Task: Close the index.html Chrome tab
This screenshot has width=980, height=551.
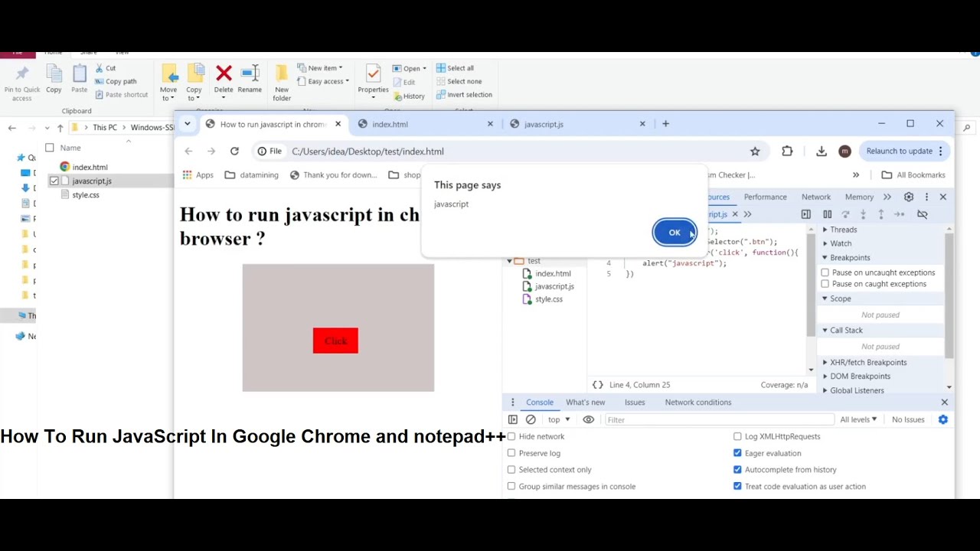Action: point(491,124)
